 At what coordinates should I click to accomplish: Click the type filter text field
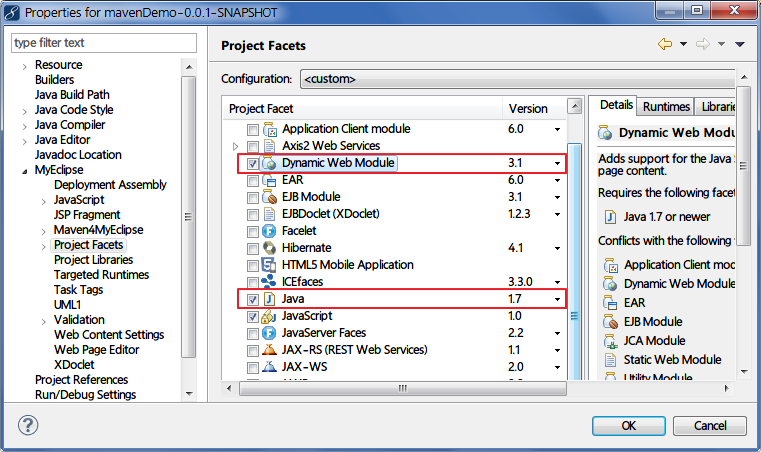(x=104, y=43)
